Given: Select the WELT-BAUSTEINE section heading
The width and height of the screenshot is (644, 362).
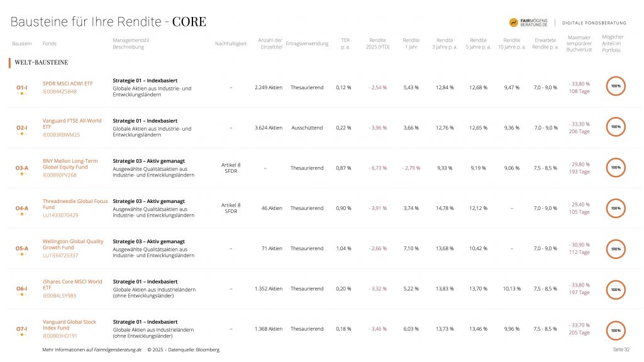Looking at the screenshot, I should (x=41, y=63).
